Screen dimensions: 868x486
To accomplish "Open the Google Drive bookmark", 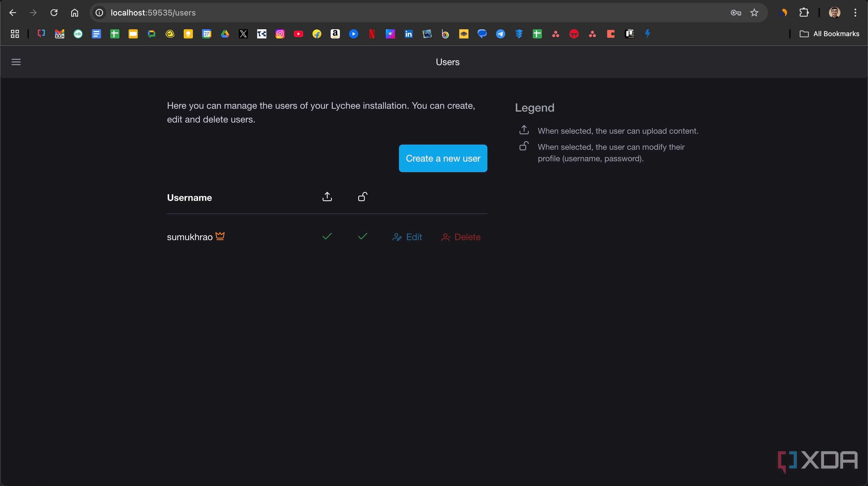I will point(225,34).
